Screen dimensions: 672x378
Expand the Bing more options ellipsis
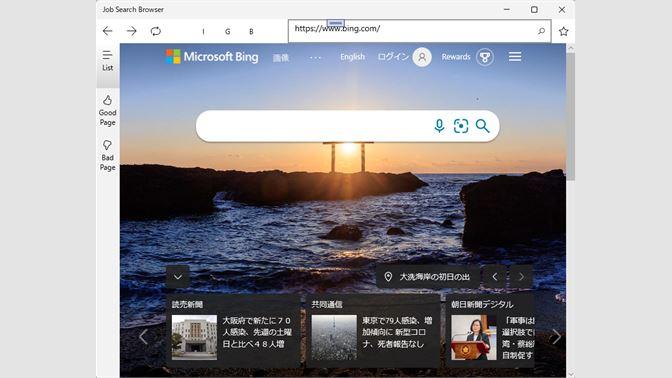[315, 57]
